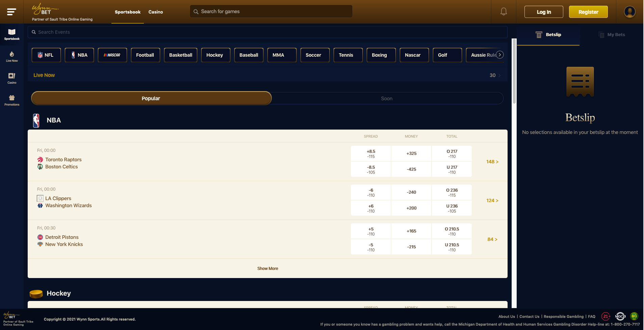Open Sportsbook in left sidebar

(12, 34)
